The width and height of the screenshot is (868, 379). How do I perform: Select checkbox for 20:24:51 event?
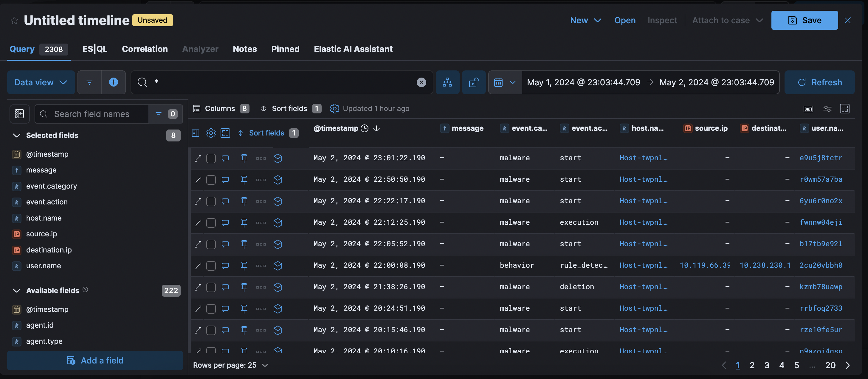click(x=211, y=309)
